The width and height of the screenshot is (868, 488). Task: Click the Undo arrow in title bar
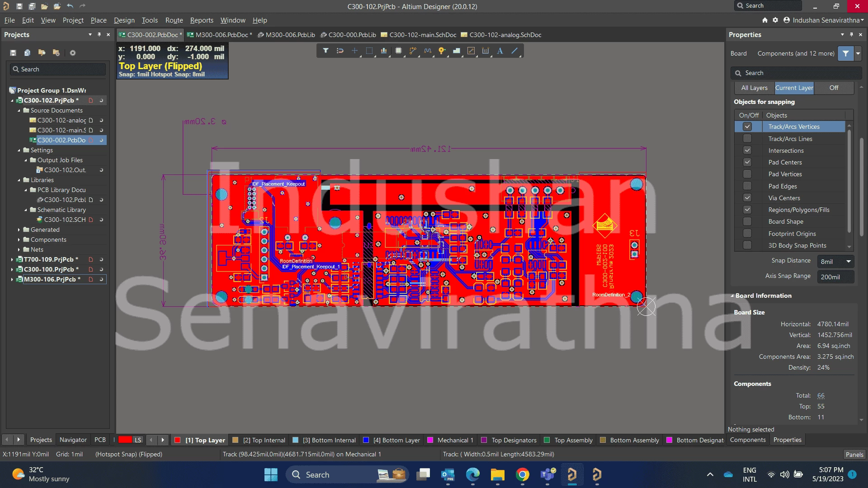pyautogui.click(x=70, y=6)
